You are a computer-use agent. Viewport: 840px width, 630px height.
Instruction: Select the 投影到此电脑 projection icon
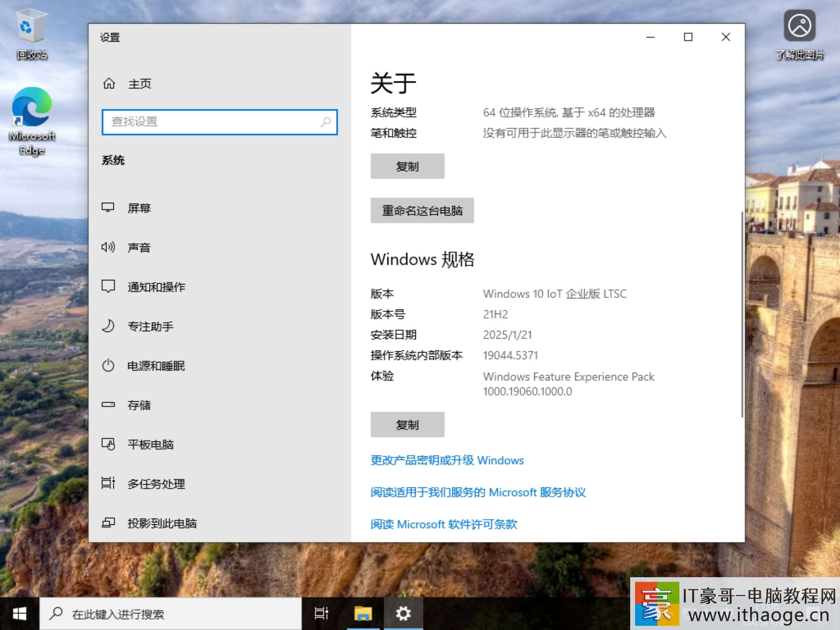click(108, 523)
